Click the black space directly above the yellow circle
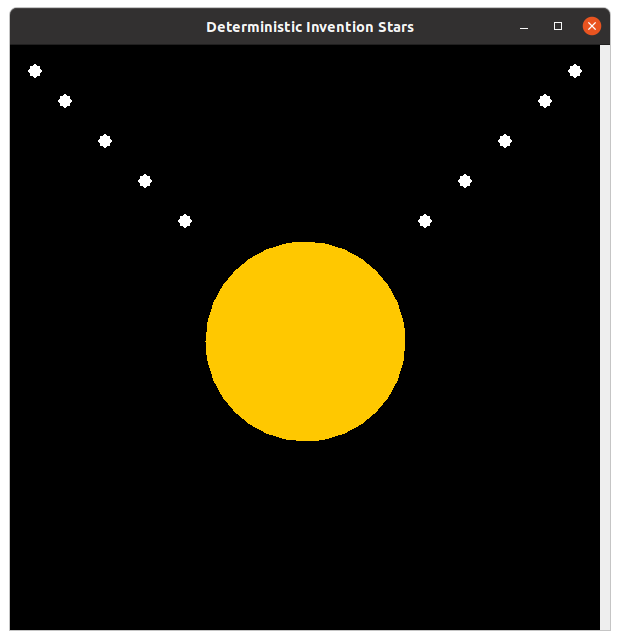620x640 pixels. coord(305,150)
